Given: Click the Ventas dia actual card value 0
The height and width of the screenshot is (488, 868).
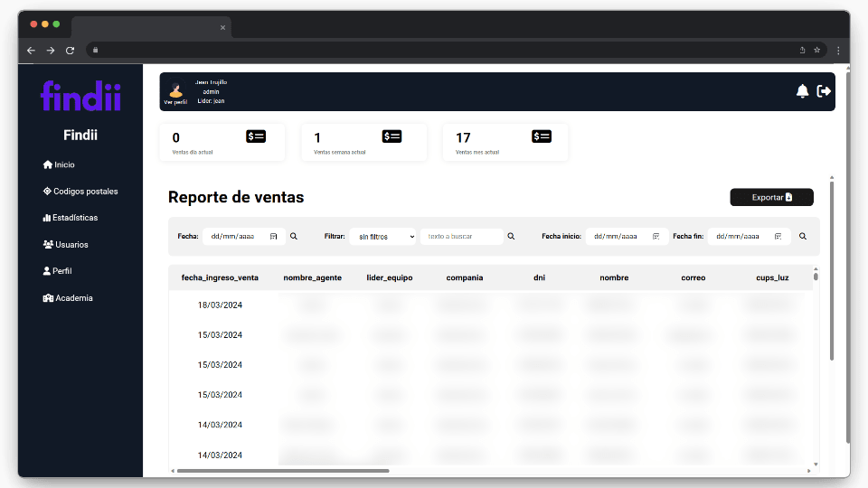Looking at the screenshot, I should click(176, 137).
